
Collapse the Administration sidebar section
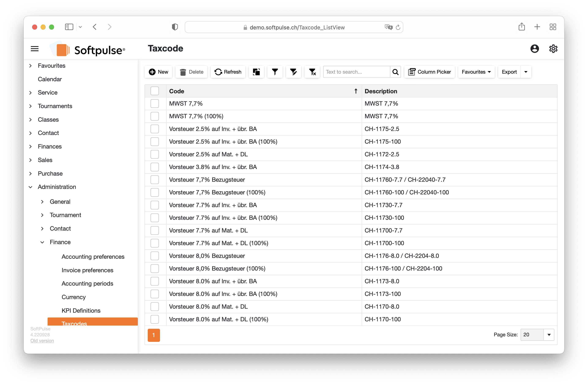click(30, 187)
